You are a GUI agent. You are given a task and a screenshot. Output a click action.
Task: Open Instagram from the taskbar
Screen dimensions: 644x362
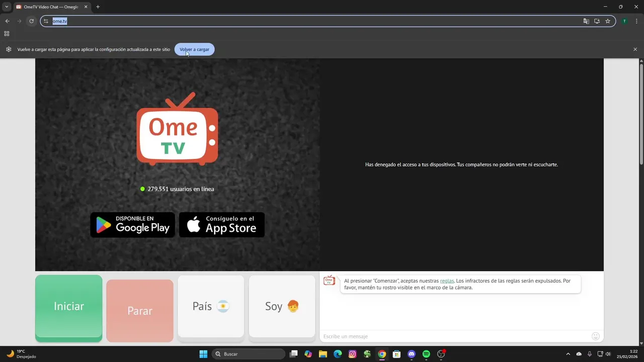click(353, 354)
